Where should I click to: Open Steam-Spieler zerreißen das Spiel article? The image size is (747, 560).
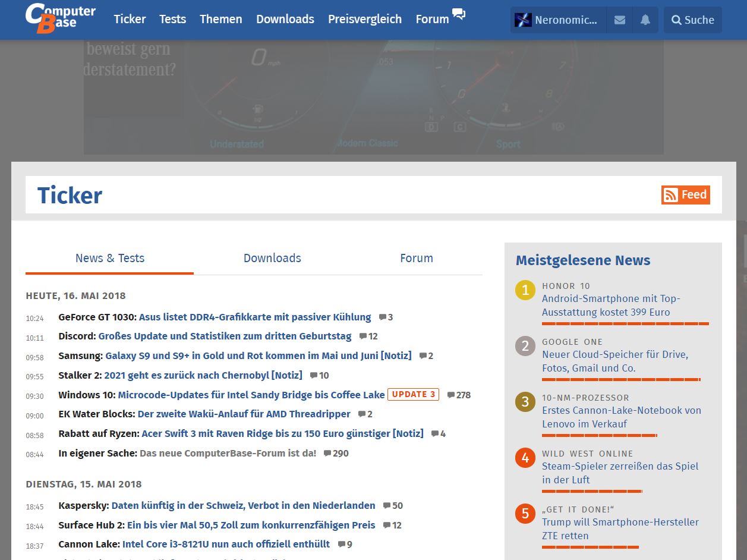[620, 473]
